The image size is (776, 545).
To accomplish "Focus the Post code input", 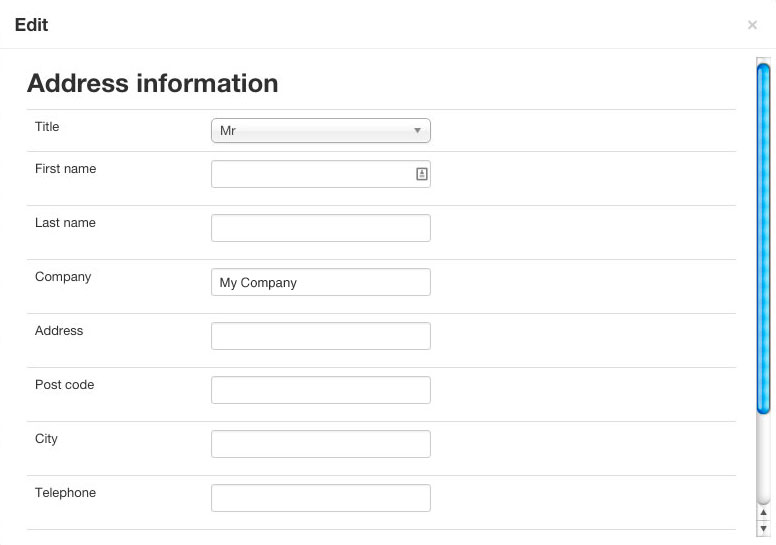I will pos(320,390).
